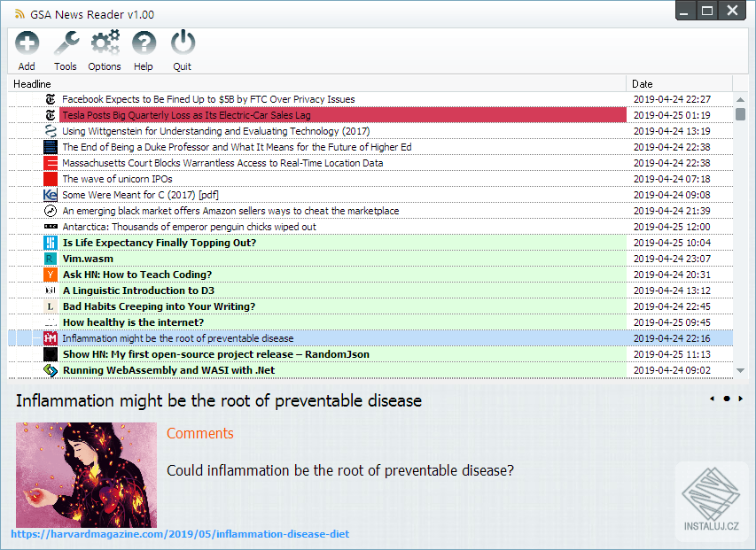Click the dotted icon beside How healthy is the internet
756x550 pixels.
click(x=51, y=322)
